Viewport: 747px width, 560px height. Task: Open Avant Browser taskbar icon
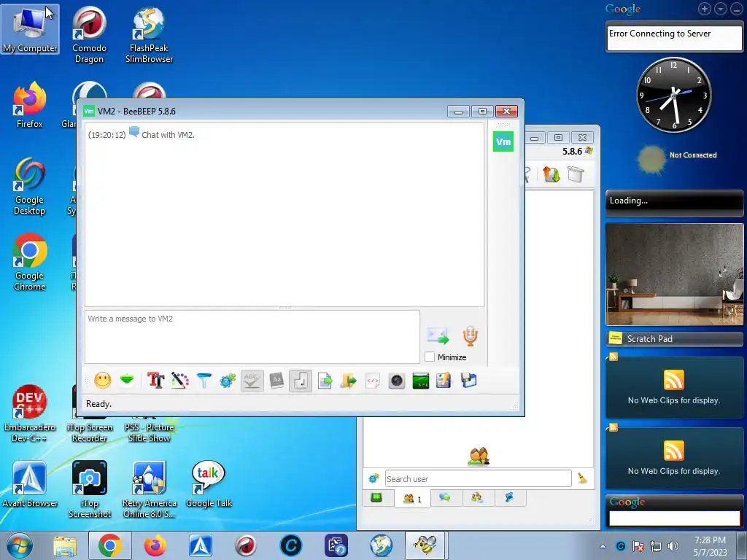coord(201,545)
